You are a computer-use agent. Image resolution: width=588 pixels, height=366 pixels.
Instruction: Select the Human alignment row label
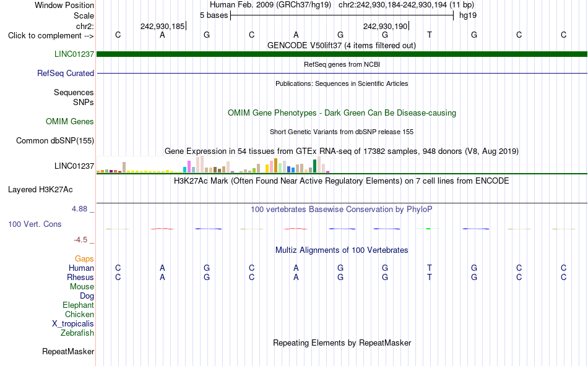[x=81, y=268]
